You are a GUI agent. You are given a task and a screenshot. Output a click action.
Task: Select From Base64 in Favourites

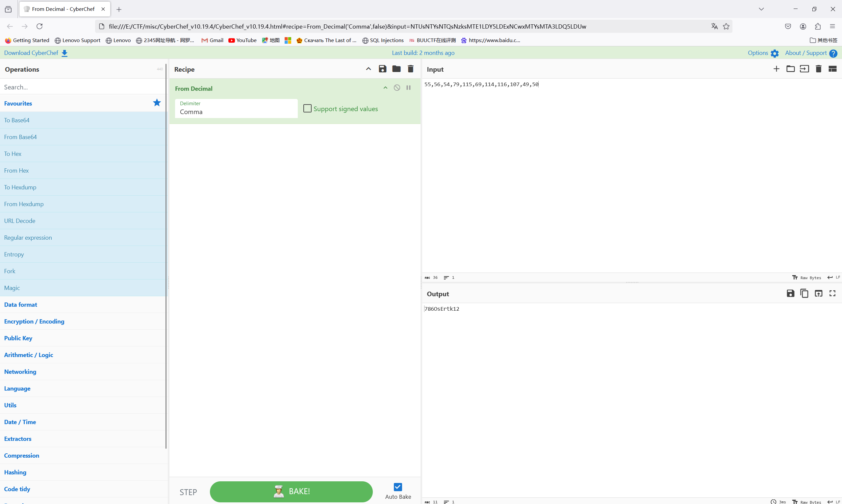[x=20, y=137]
